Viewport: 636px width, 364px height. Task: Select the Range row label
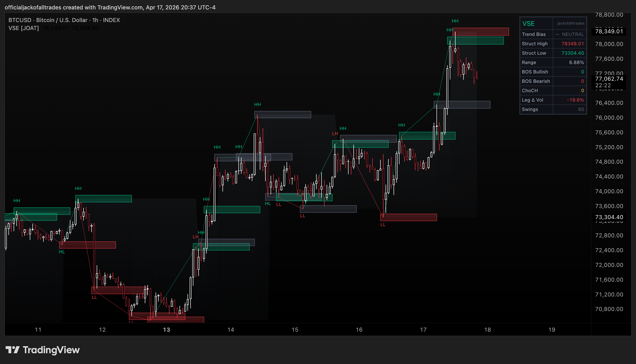529,62
